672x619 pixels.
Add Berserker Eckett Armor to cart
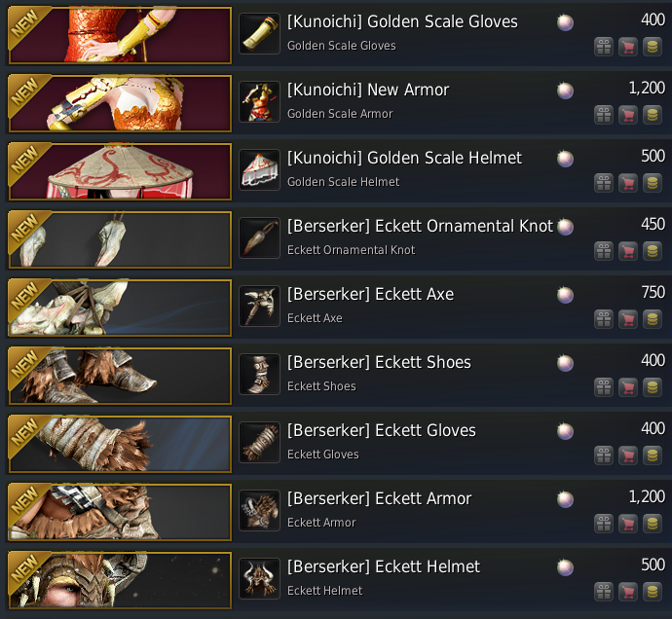pos(628,524)
